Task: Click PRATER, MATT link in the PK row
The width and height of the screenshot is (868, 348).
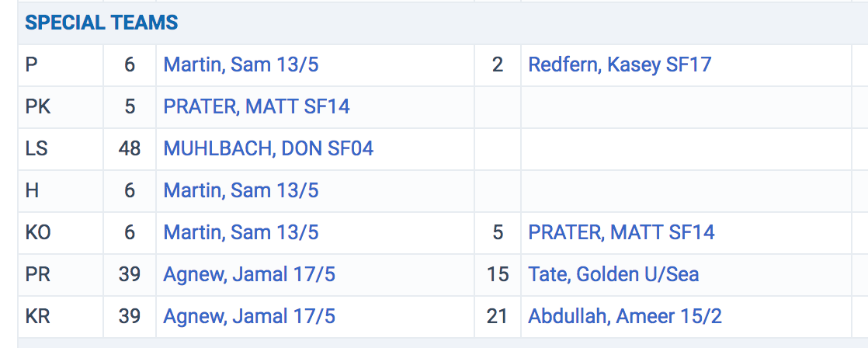Action: point(256,106)
